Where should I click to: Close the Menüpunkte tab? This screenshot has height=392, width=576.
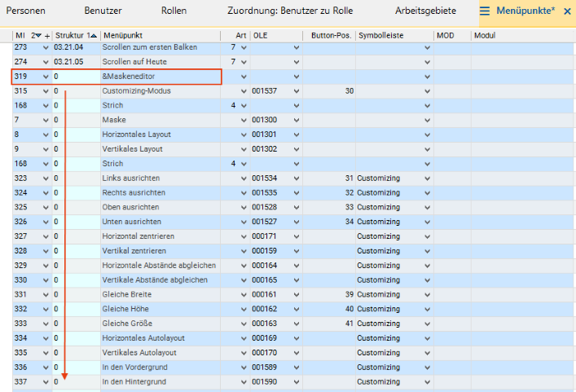click(567, 11)
